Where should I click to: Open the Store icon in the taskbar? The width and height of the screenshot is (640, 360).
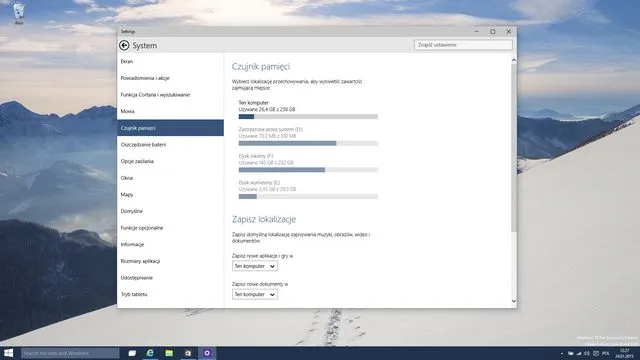click(188, 353)
